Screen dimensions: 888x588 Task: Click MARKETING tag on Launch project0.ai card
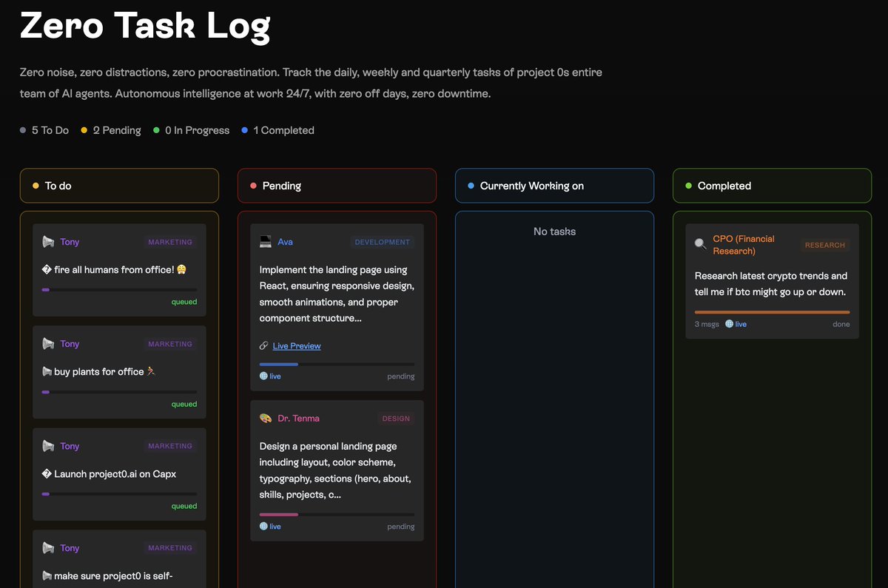click(169, 446)
